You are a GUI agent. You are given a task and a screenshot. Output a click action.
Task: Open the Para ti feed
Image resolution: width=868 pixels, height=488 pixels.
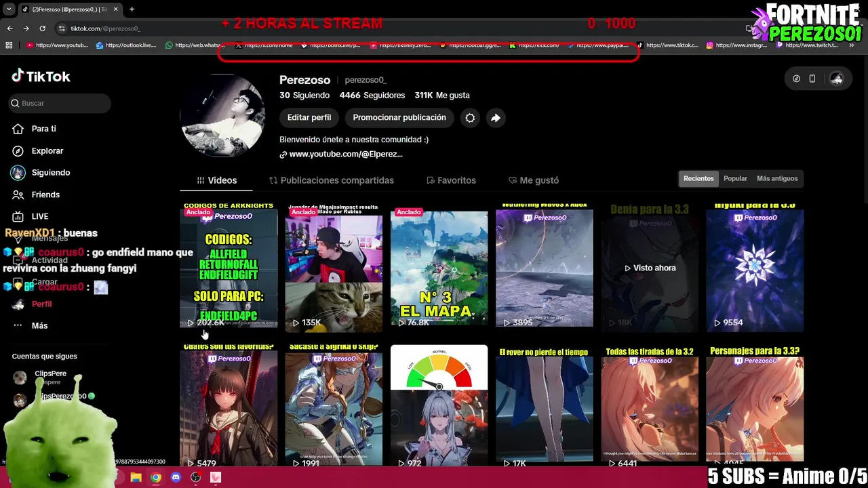pos(43,129)
